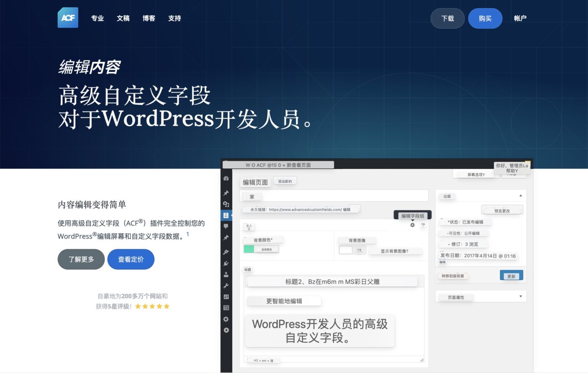Click the advancedcustomfields.com permalink URL

point(305,209)
